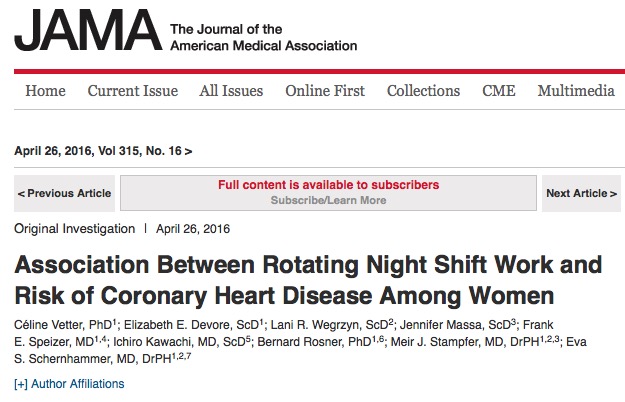Open the CME section
The height and width of the screenshot is (402, 625).
click(x=499, y=91)
